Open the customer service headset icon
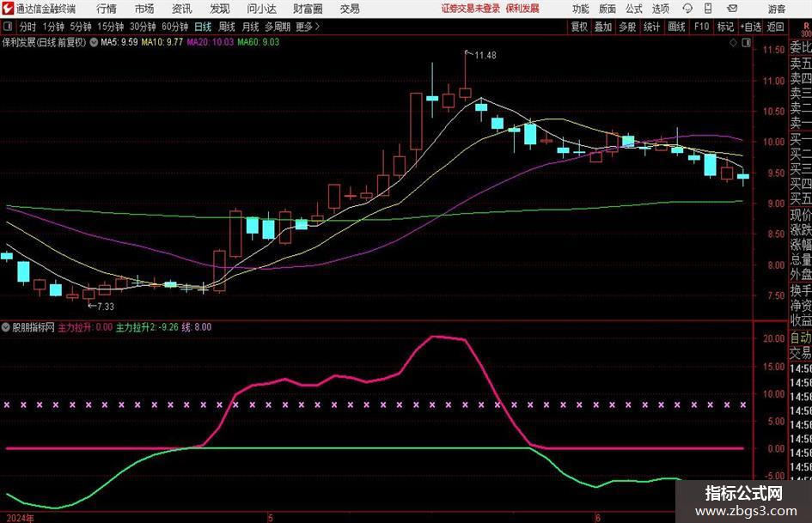Screen dimensions: 812x523 [x=687, y=9]
